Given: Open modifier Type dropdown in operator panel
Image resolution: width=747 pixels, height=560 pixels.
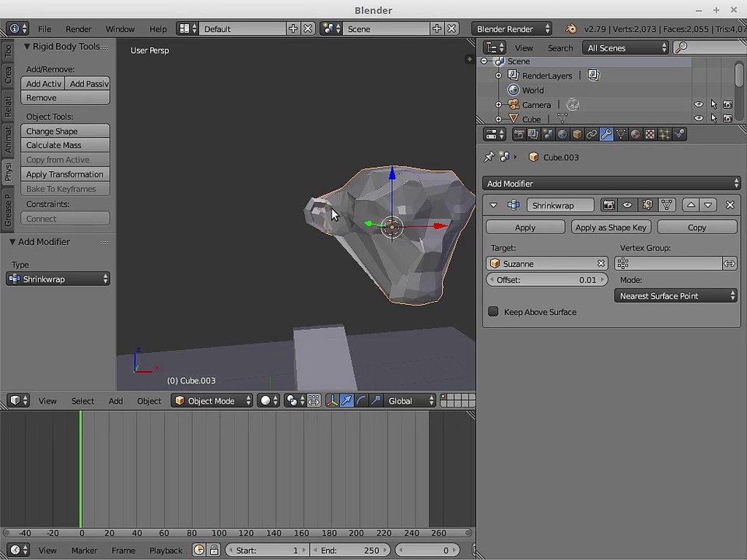Looking at the screenshot, I should click(x=58, y=279).
